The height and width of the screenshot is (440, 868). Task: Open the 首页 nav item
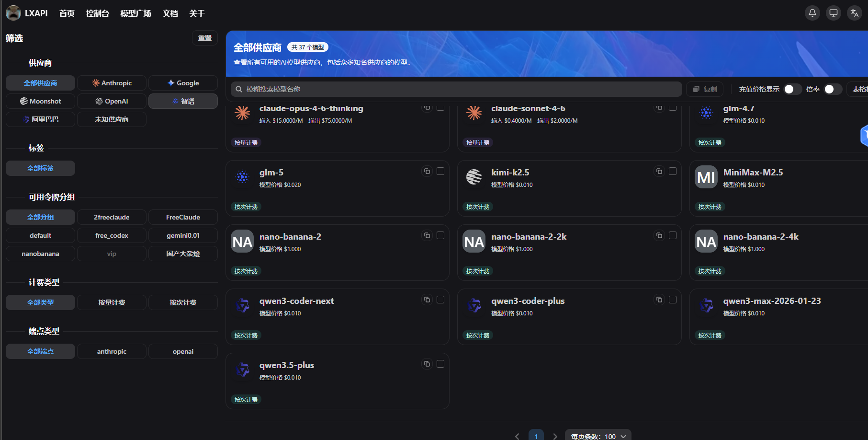67,13
